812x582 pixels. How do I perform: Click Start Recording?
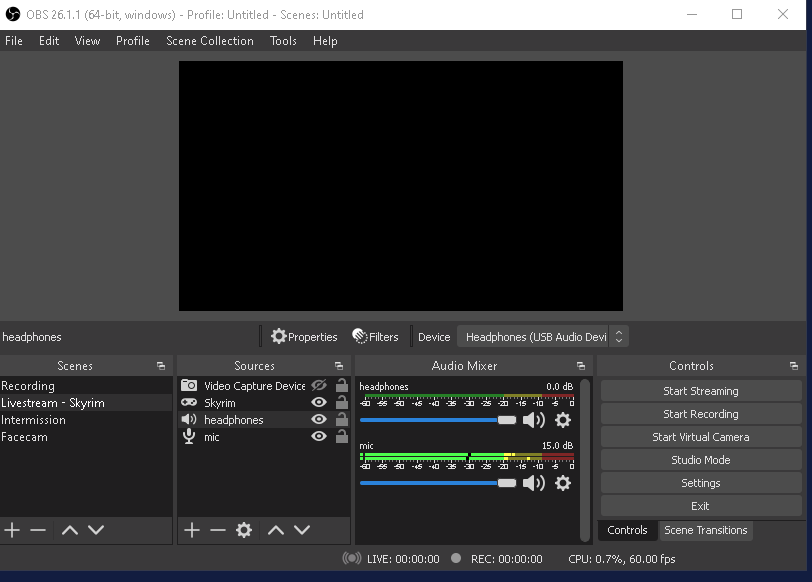[701, 414]
